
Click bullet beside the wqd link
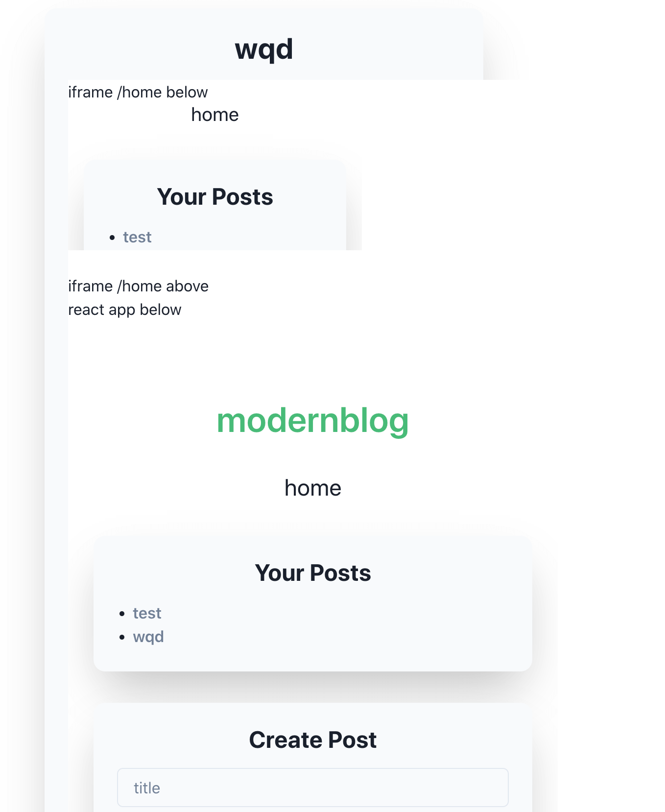point(122,637)
